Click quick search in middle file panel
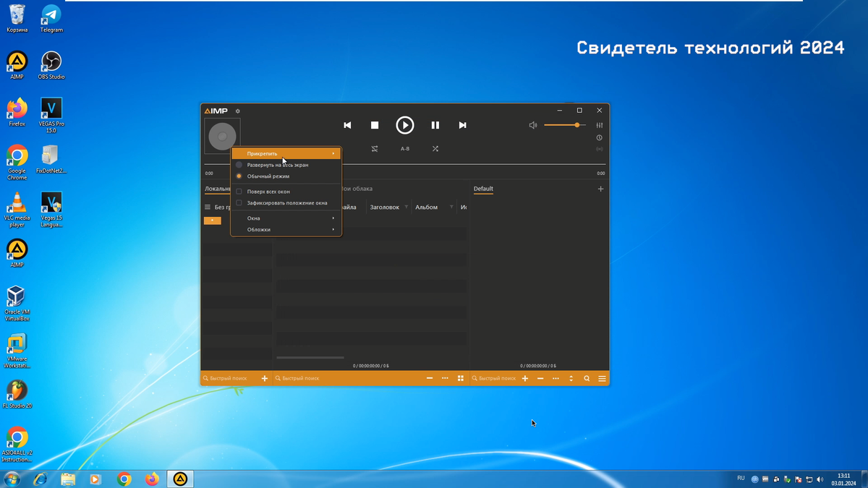Viewport: 868px width, 488px height. pyautogui.click(x=347, y=378)
